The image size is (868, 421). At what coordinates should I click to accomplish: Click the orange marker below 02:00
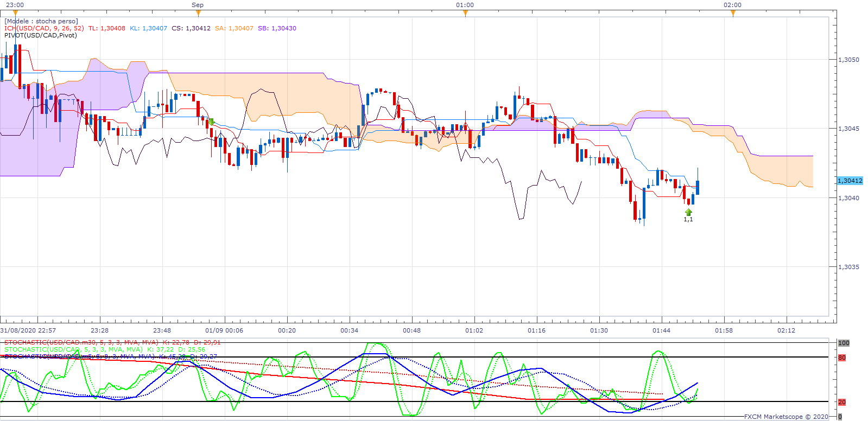point(732,12)
